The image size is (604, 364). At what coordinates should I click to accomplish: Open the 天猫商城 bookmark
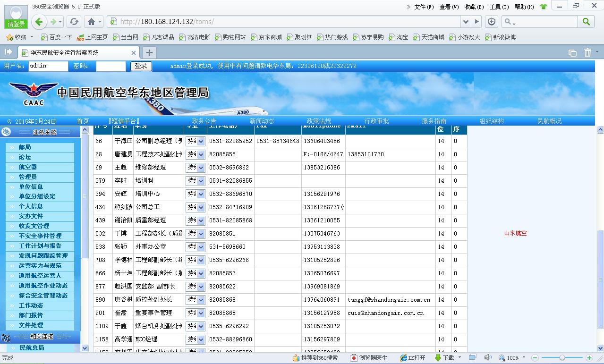429,37
